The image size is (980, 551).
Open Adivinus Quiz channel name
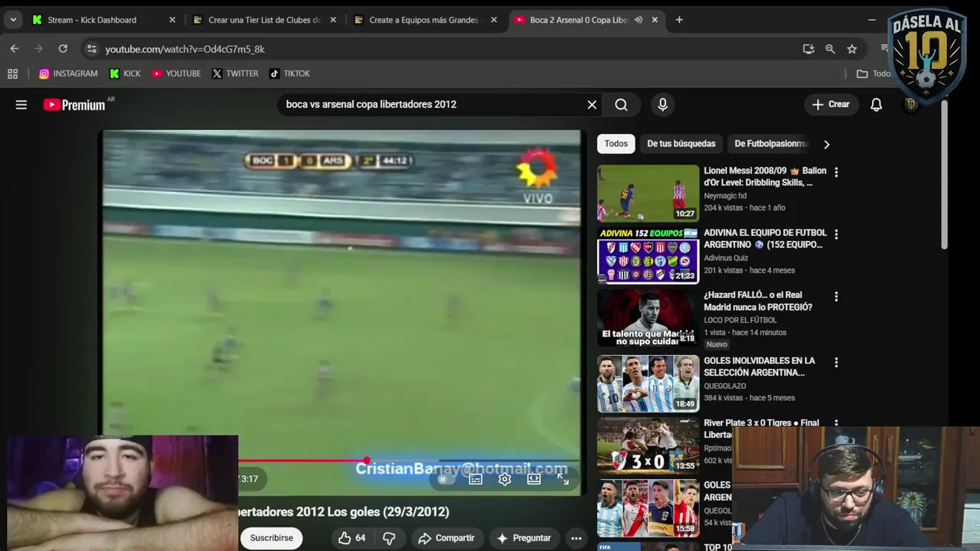pyautogui.click(x=726, y=259)
